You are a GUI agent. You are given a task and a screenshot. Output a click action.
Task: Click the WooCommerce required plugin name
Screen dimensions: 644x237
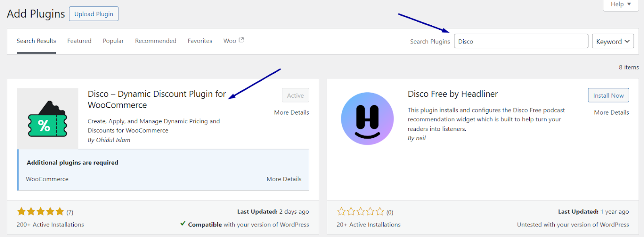pyautogui.click(x=47, y=179)
